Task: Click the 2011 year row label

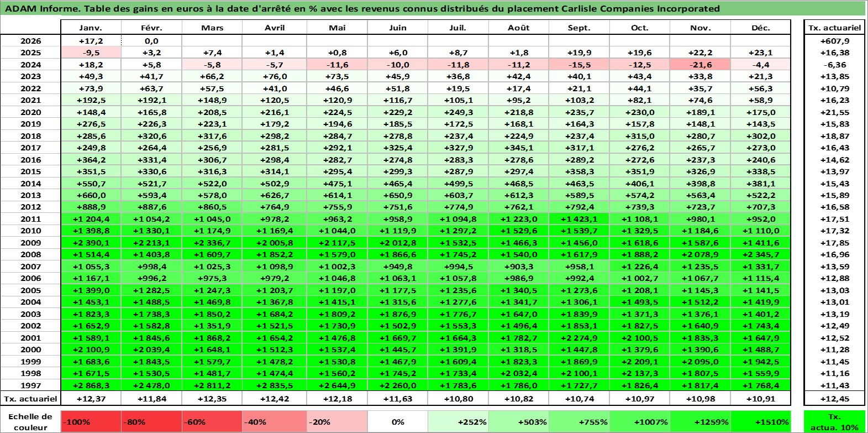Action: click(30, 219)
